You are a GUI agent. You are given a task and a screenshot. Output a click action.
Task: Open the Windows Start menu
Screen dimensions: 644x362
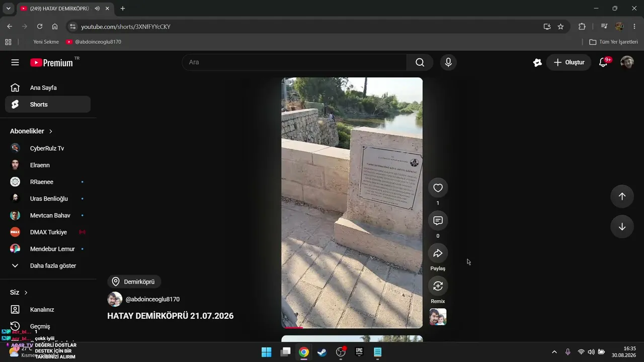pos(267,352)
